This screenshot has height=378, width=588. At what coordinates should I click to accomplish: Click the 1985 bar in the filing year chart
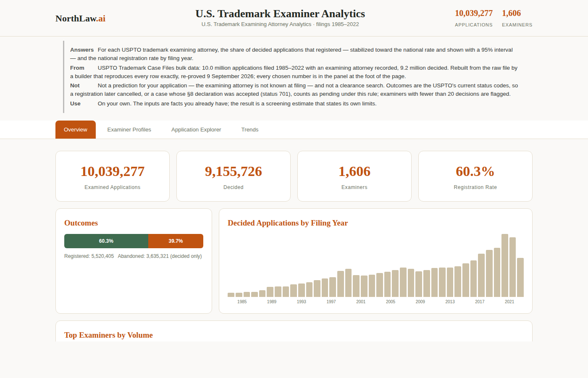point(231,295)
